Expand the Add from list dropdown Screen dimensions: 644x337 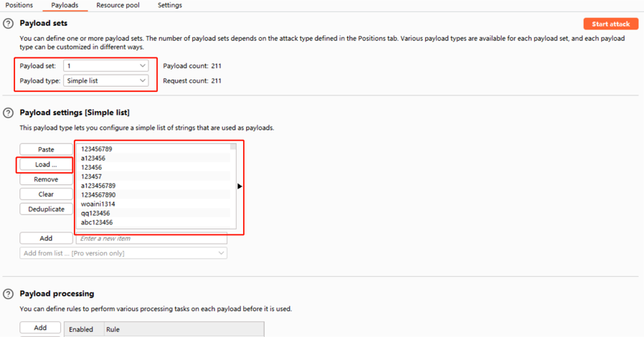pyautogui.click(x=123, y=253)
